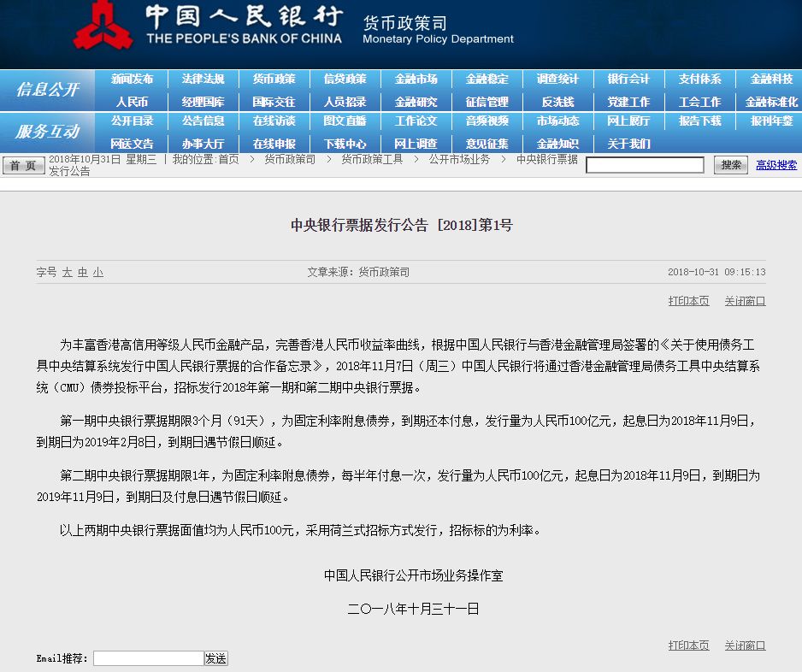The image size is (802, 672).
Task: Click top 关闭窗口 close window link
Action: point(745,301)
